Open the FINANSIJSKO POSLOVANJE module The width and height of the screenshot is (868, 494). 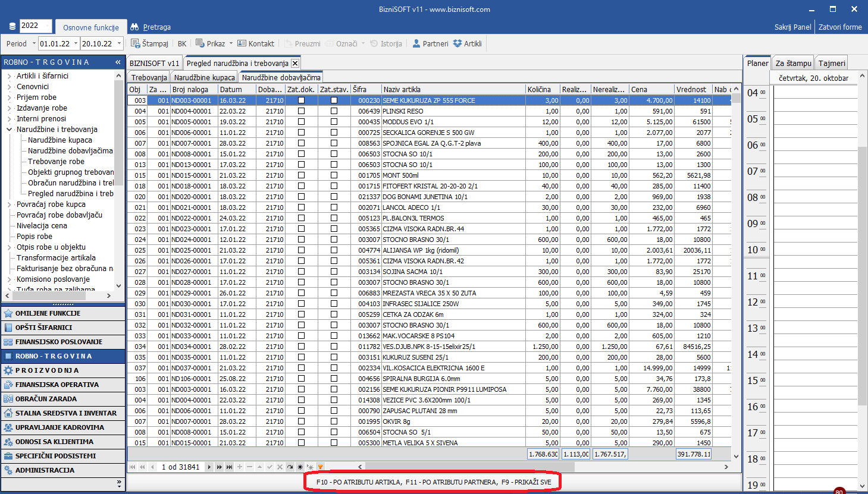[x=59, y=342]
